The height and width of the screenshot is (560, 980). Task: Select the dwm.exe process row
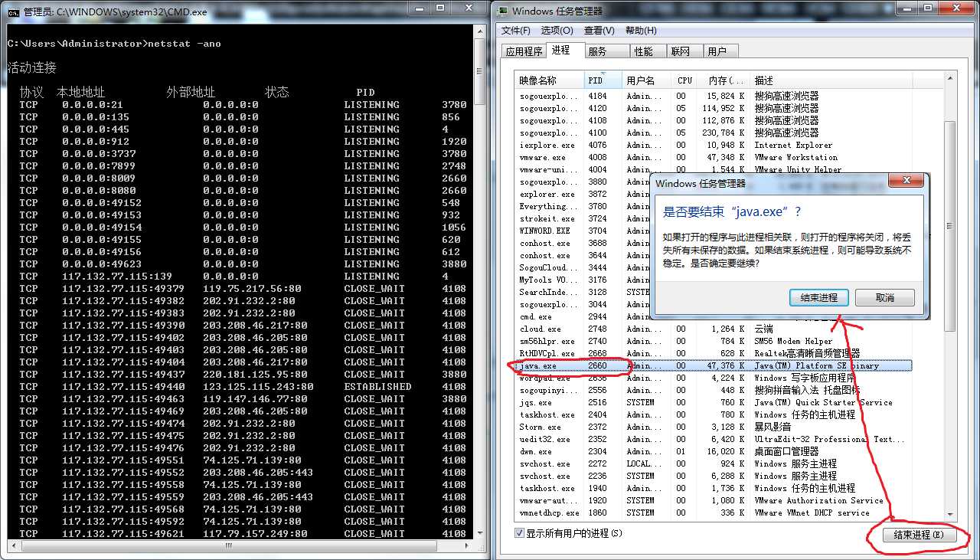714,451
